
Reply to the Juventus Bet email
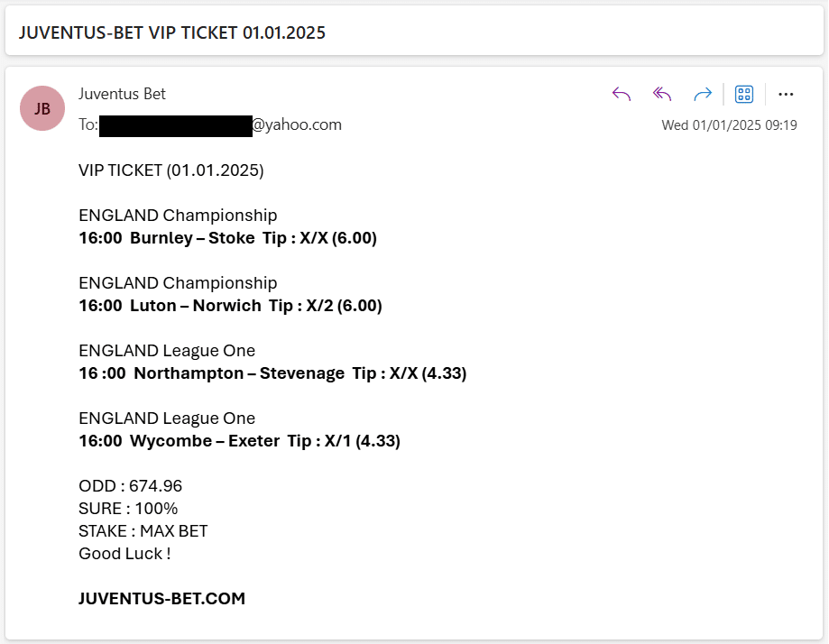tap(622, 94)
